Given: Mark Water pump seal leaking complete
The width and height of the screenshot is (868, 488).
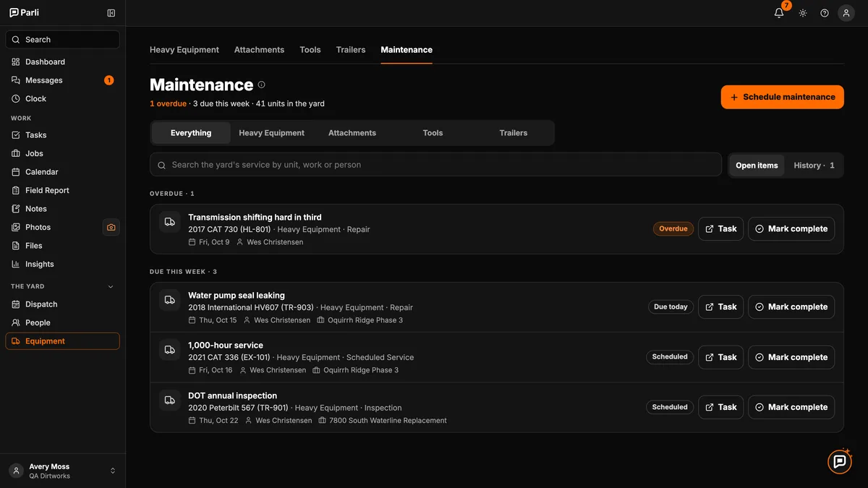Looking at the screenshot, I should [x=791, y=307].
